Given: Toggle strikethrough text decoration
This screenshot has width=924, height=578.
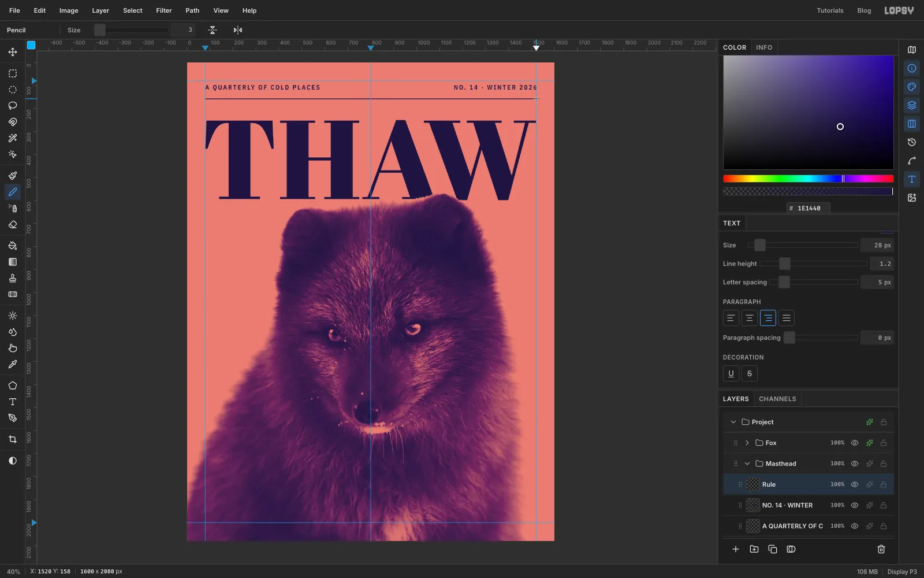Looking at the screenshot, I should (750, 373).
